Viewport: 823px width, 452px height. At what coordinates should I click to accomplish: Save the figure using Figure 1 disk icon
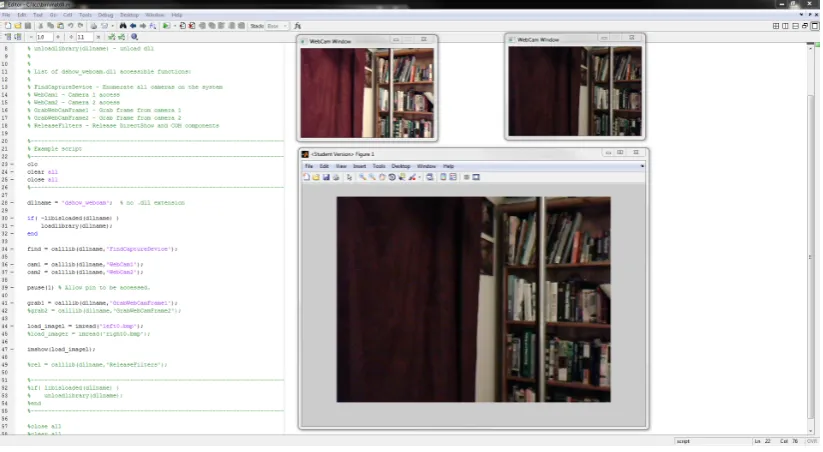326,177
